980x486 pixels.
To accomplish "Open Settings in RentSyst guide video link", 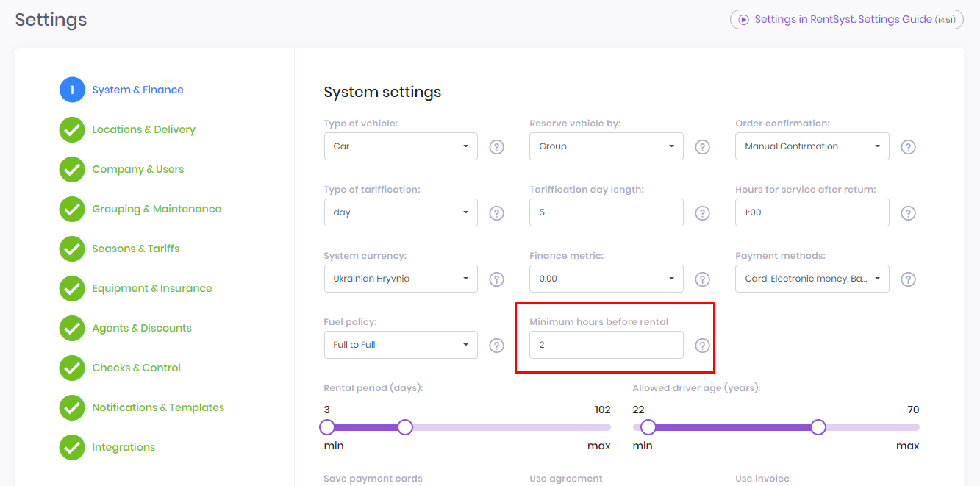I will (x=846, y=20).
